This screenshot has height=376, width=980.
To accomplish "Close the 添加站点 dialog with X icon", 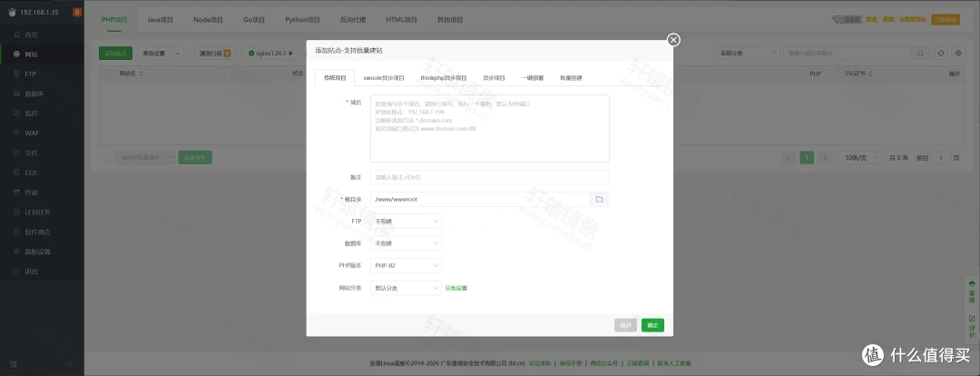I will pos(673,40).
